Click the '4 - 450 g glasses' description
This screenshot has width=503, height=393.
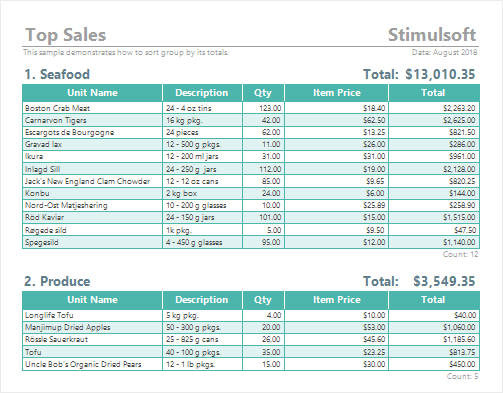(x=202, y=242)
